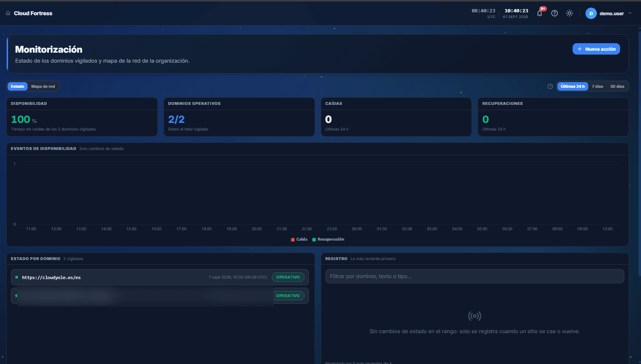Open the https://cloudyole.es/es domain row
This screenshot has height=364, width=641.
(x=160, y=277)
